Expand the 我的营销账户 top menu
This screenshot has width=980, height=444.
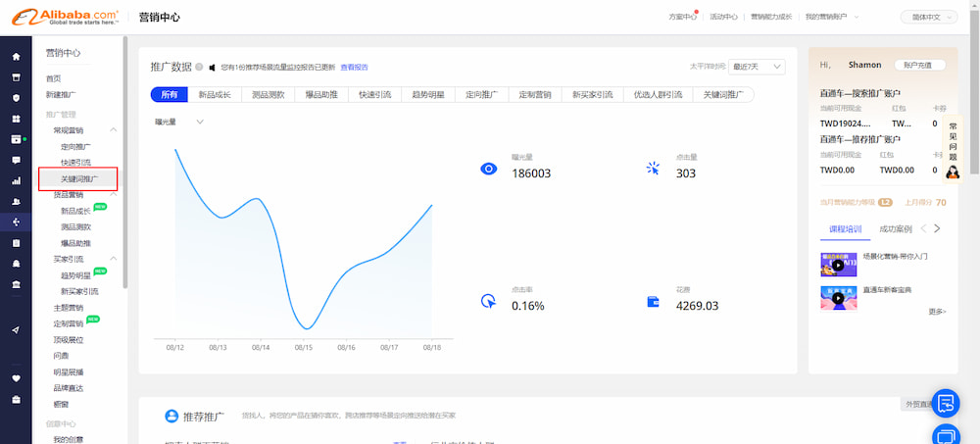point(832,17)
